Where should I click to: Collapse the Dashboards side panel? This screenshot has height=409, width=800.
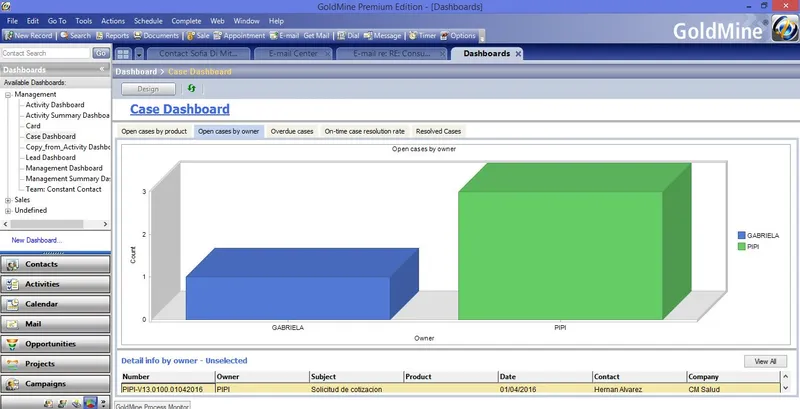(x=102, y=69)
